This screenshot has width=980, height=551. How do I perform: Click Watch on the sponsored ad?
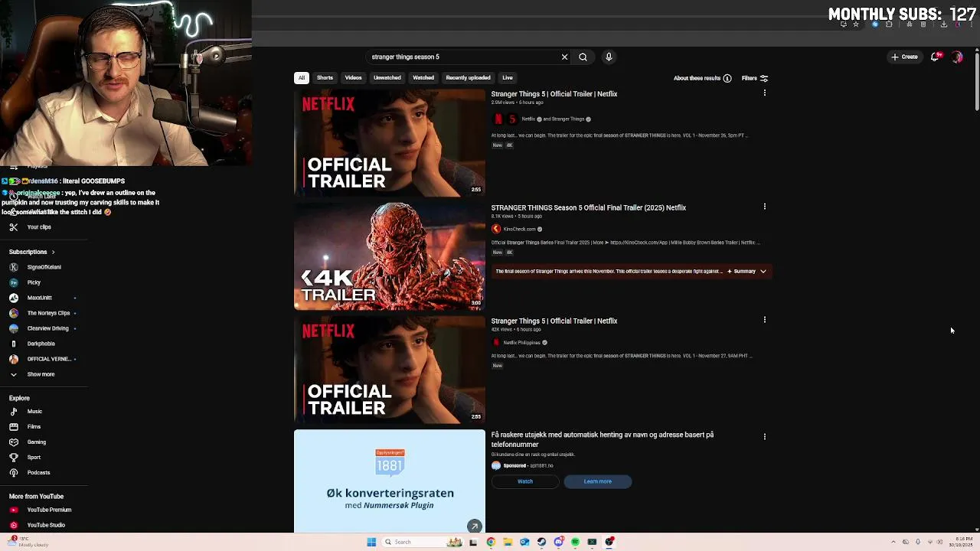point(525,481)
